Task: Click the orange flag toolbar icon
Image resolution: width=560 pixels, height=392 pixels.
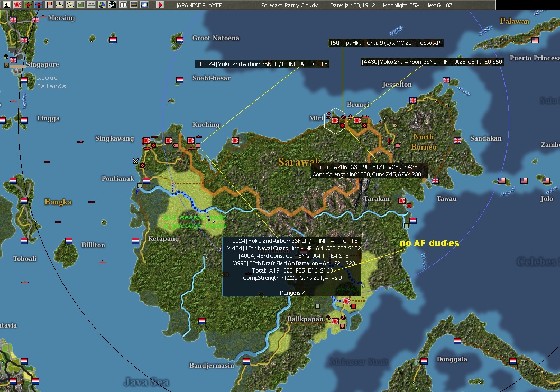Action: coord(49,5)
